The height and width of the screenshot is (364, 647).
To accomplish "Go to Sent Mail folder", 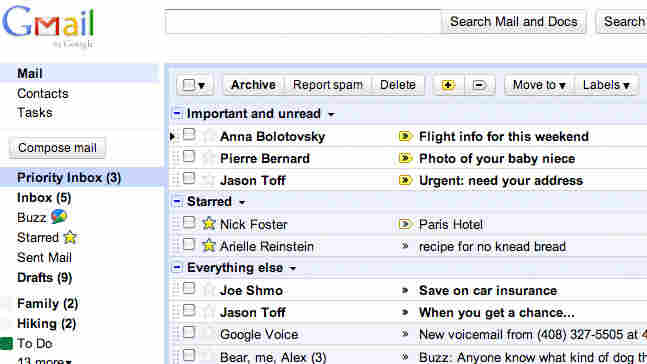I will (44, 258).
